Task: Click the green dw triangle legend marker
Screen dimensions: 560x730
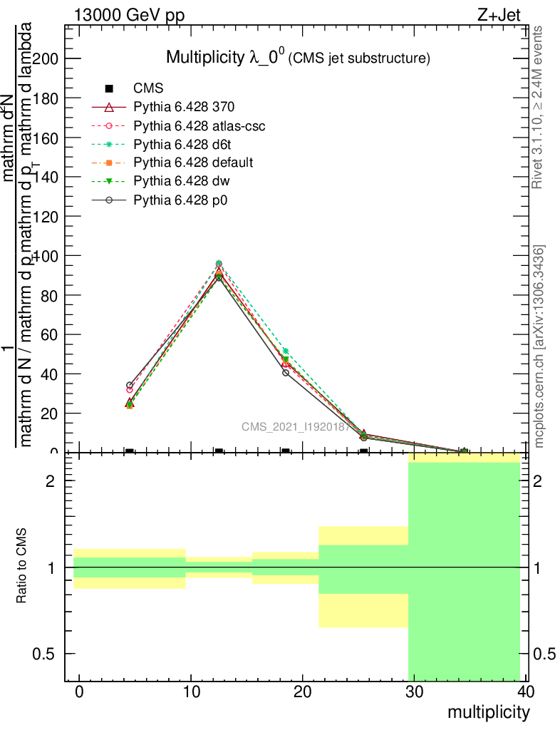Action: (x=109, y=182)
